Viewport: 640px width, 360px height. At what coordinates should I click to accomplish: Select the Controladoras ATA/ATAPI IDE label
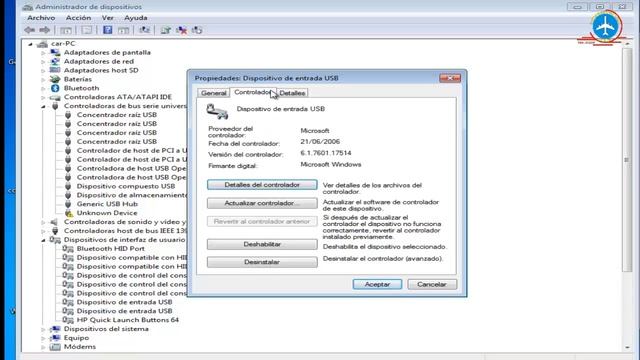coord(118,97)
